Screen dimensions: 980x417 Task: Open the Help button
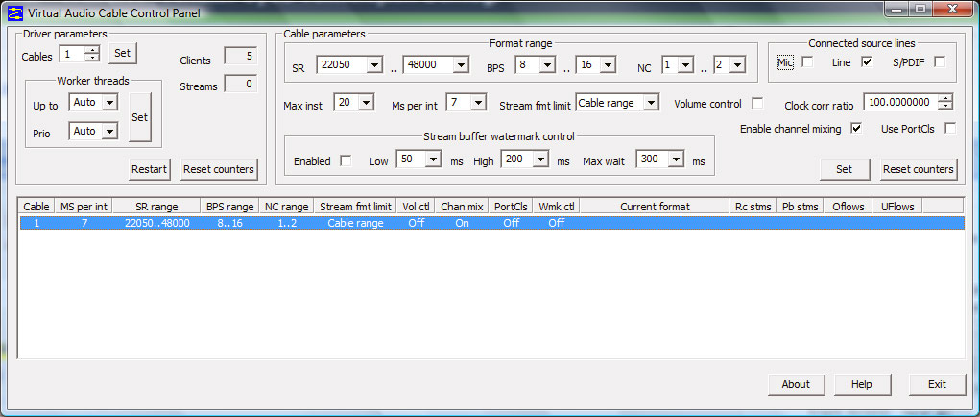tap(861, 384)
